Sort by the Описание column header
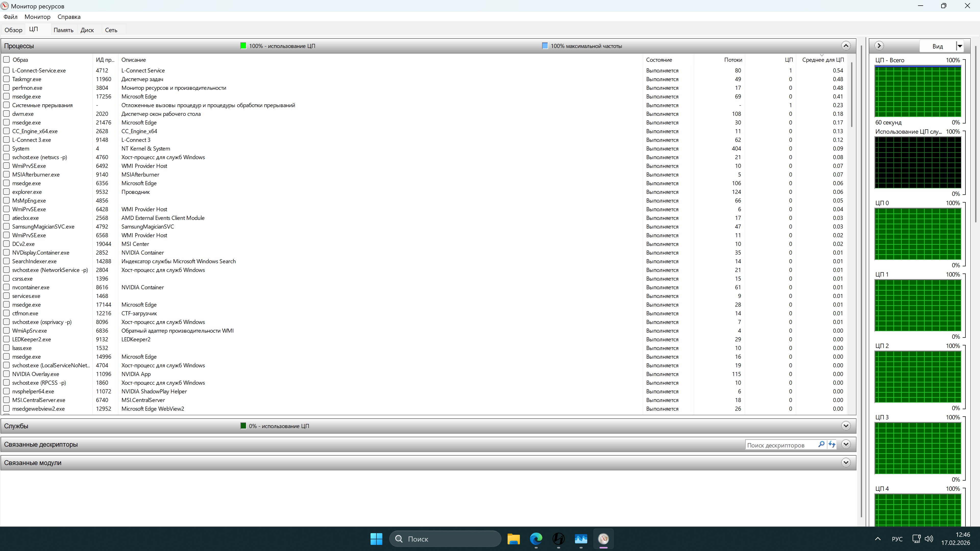980x551 pixels. (x=133, y=60)
